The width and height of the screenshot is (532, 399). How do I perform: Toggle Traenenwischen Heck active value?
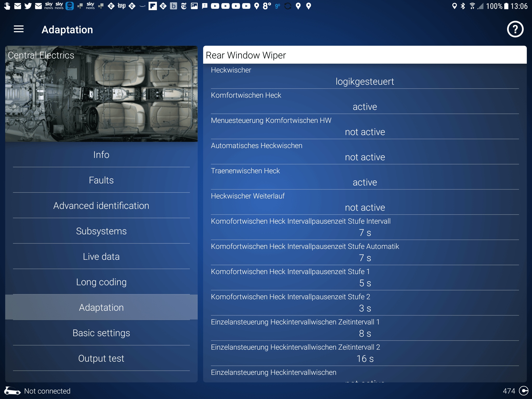tap(364, 182)
